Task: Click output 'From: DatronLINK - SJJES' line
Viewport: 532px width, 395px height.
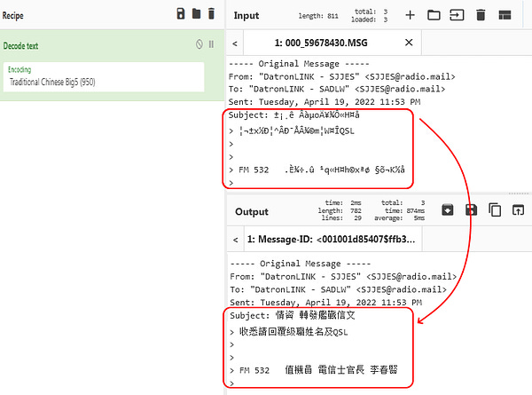Action: [x=343, y=276]
